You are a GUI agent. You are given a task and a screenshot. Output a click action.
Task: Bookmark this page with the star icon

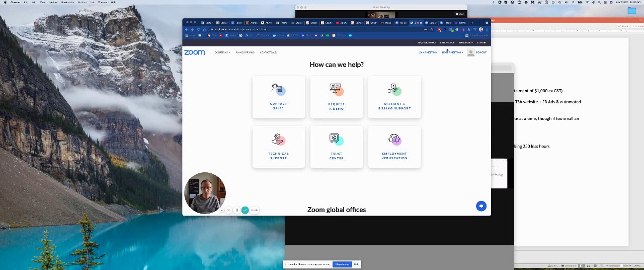point(431,29)
